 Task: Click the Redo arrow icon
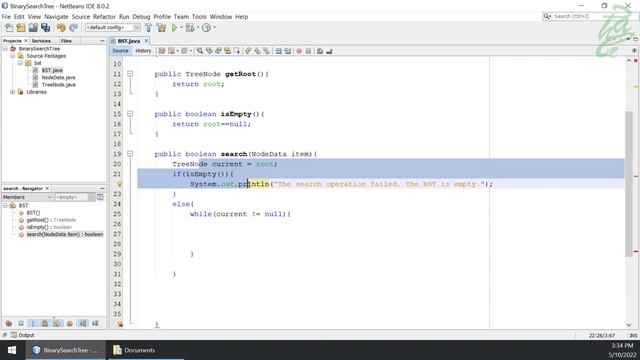click(x=73, y=28)
